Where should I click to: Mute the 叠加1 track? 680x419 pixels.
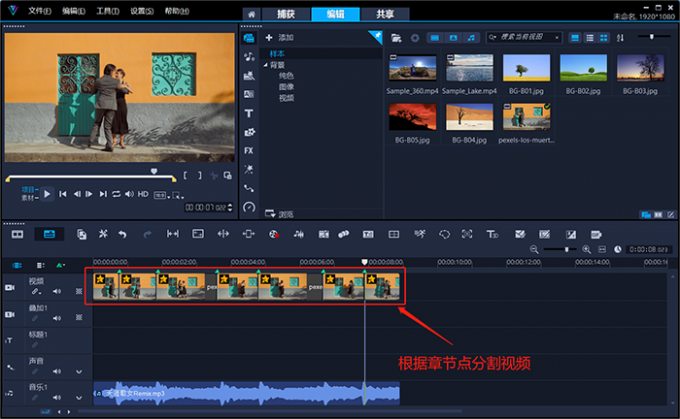[x=57, y=318]
